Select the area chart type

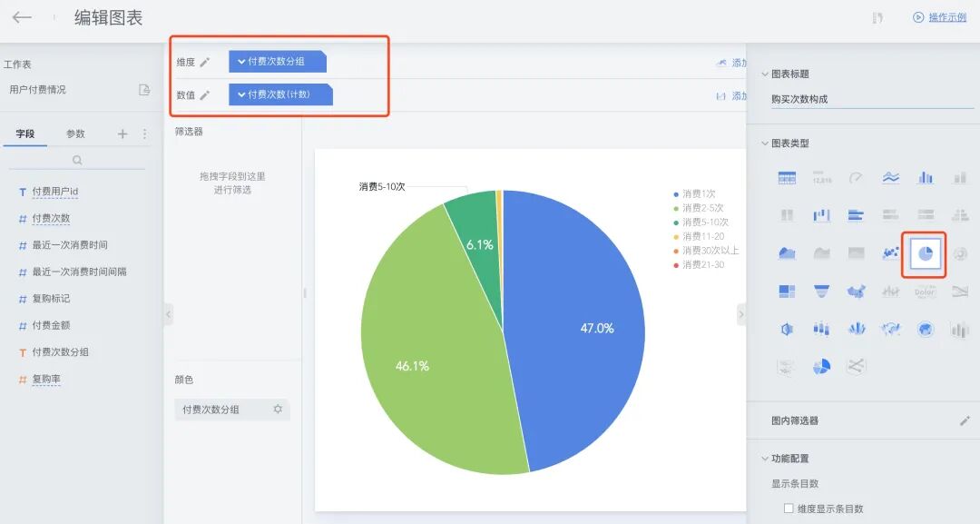[x=787, y=252]
